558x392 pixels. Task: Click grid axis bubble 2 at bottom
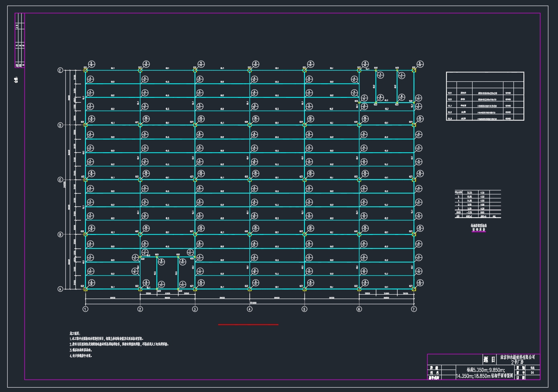point(140,309)
